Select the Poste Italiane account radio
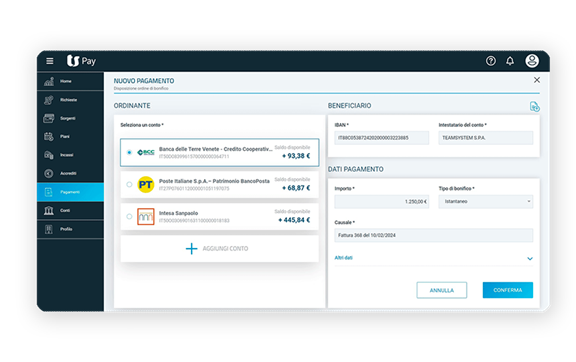This screenshot has height=362, width=576. [x=129, y=184]
